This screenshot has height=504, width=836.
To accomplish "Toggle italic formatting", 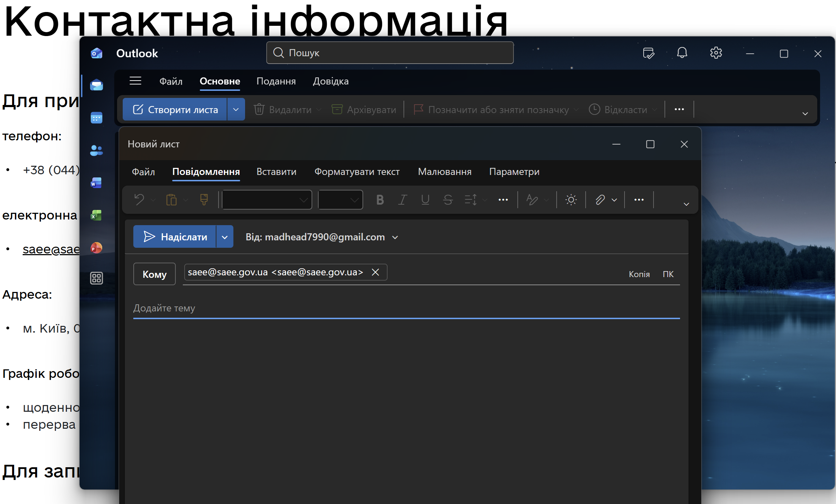I will 402,200.
